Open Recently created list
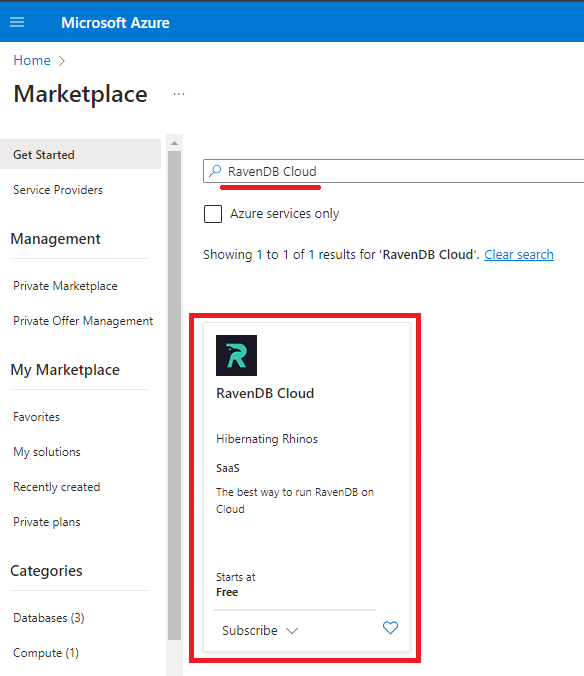Viewport: 584px width, 676px height. click(x=57, y=487)
